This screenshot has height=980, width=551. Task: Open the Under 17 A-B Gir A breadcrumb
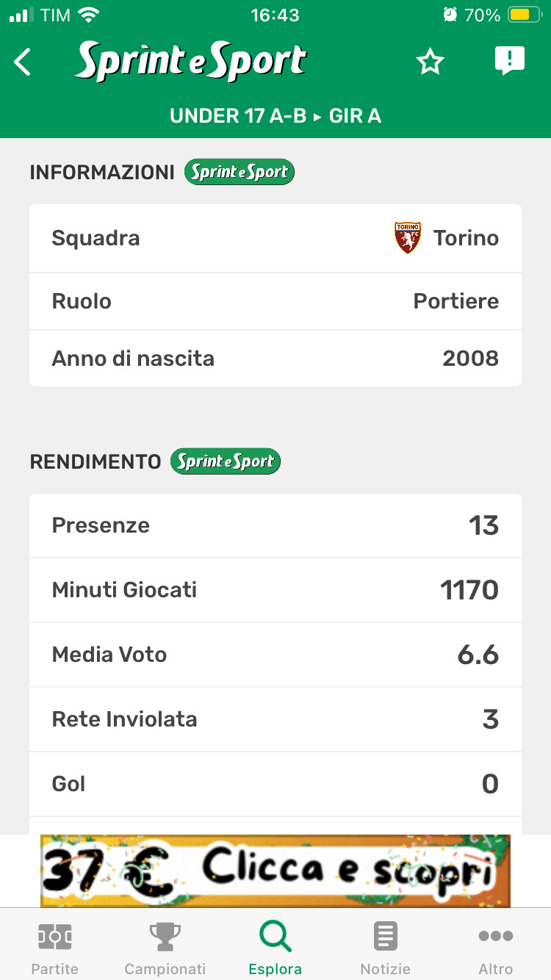pyautogui.click(x=275, y=116)
